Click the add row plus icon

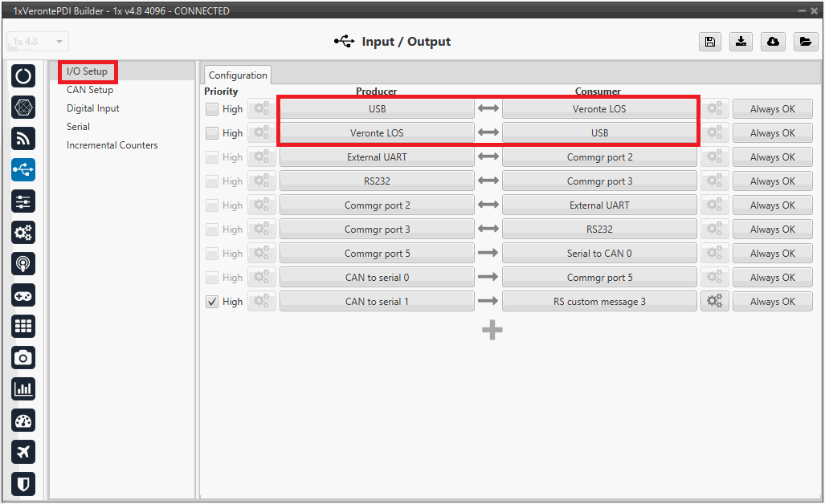pos(492,330)
